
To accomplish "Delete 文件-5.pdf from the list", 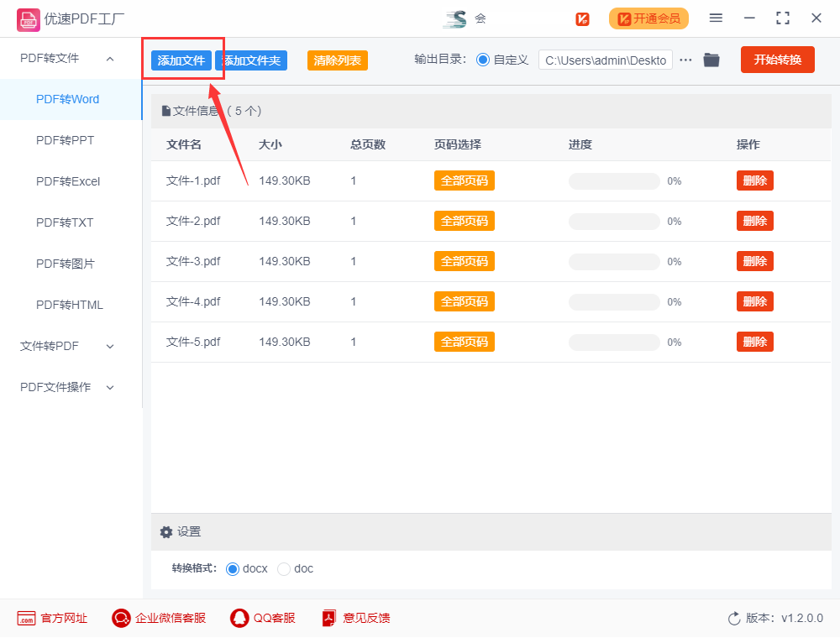I will [755, 342].
